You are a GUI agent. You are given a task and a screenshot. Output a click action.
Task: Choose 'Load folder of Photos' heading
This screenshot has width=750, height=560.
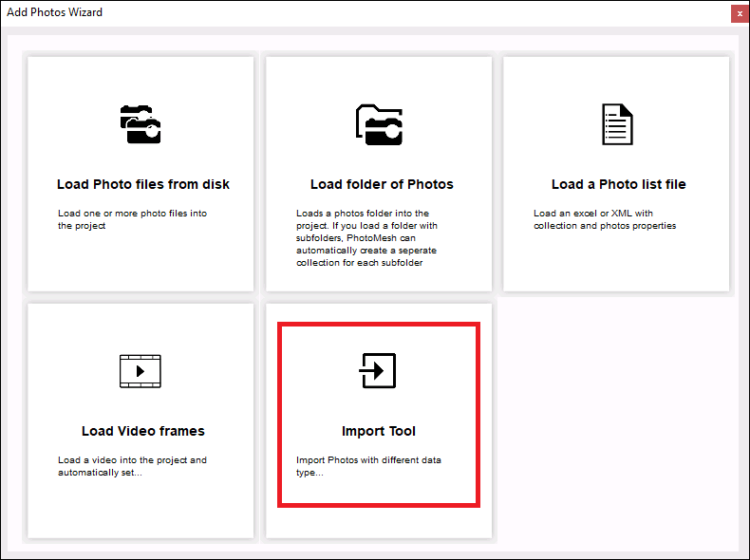(x=382, y=184)
